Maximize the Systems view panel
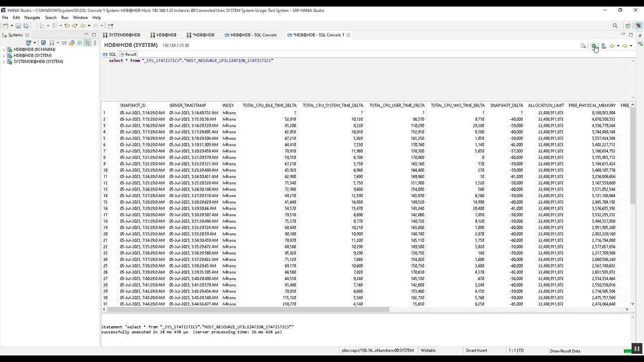The height and width of the screenshot is (362, 644). click(x=94, y=35)
